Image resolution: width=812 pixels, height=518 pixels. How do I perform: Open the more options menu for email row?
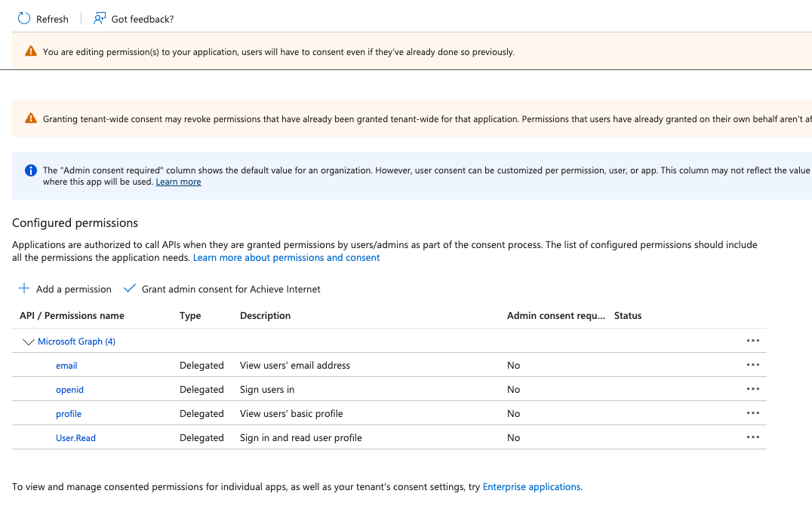click(x=753, y=365)
